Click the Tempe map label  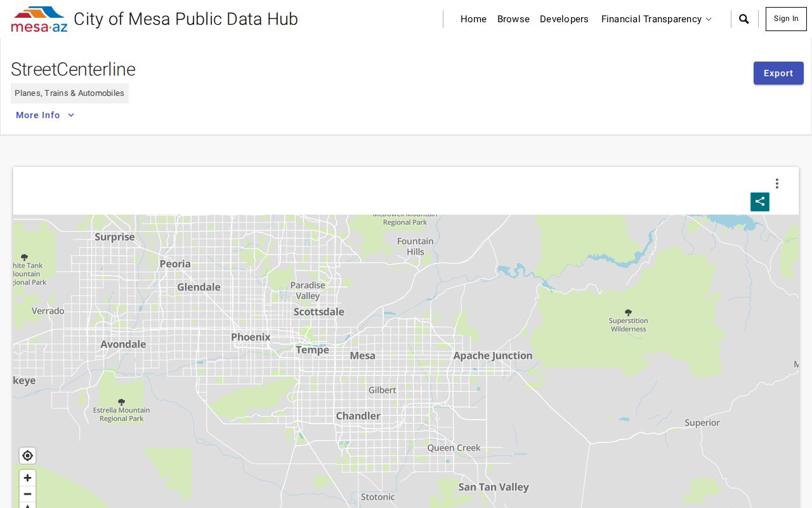tap(312, 350)
